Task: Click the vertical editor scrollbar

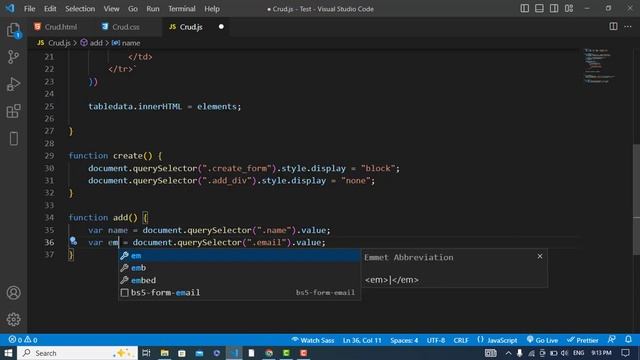Action: click(x=636, y=200)
